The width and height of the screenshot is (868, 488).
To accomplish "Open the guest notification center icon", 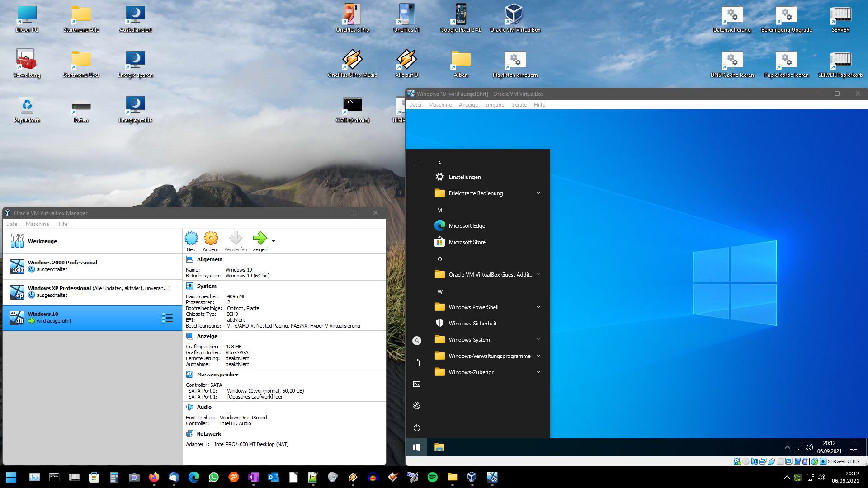I will [854, 447].
